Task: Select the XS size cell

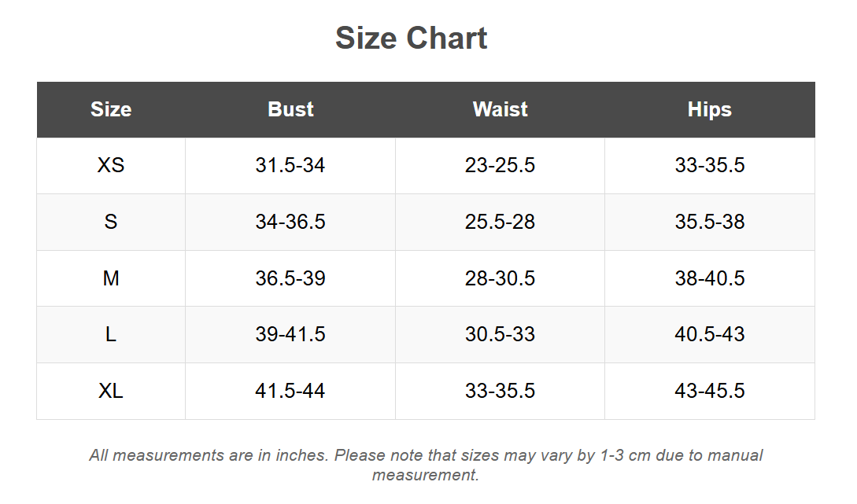Action: click(111, 166)
